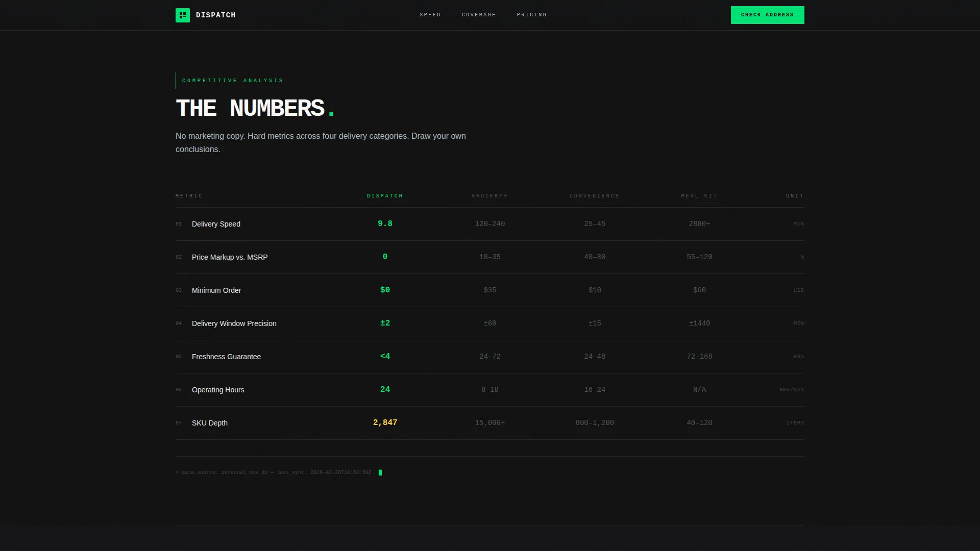
Task: Click Dispatch value 9.8
Action: click(385, 223)
